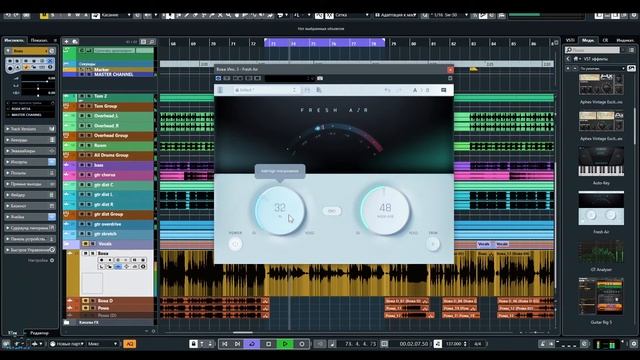
Task: Go to the next marker in transport
Action: point(238,344)
